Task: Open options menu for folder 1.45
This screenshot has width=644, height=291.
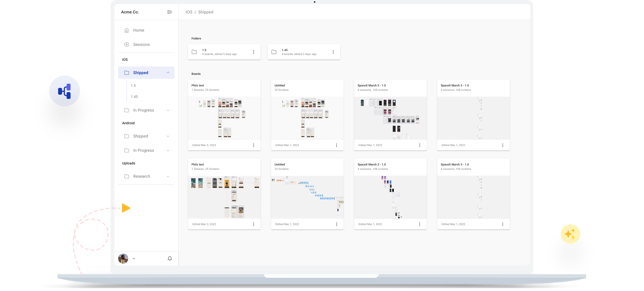Action: (333, 52)
